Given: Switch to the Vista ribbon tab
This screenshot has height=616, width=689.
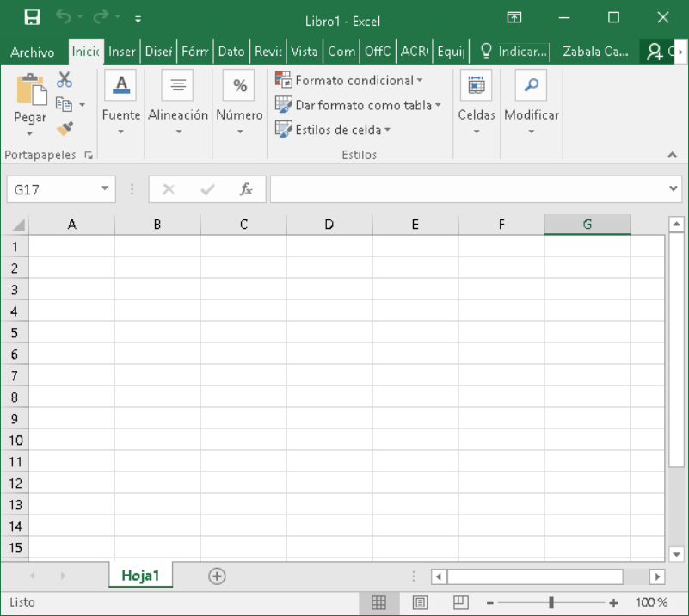Looking at the screenshot, I should click(x=305, y=52).
